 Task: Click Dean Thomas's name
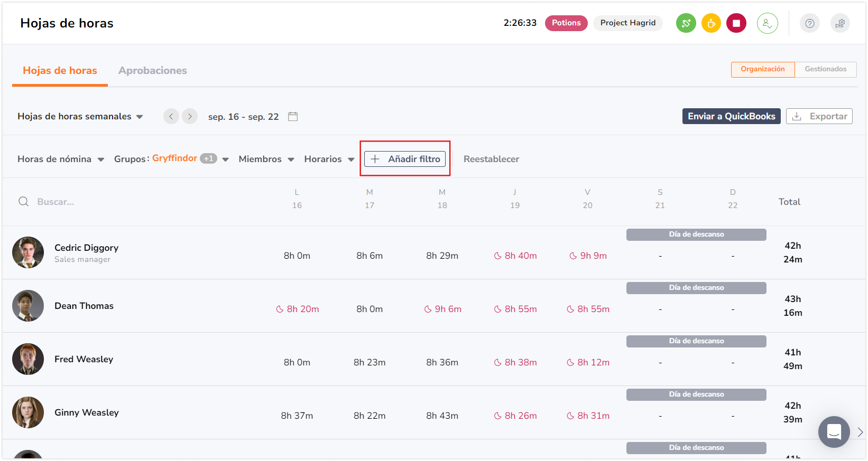84,306
